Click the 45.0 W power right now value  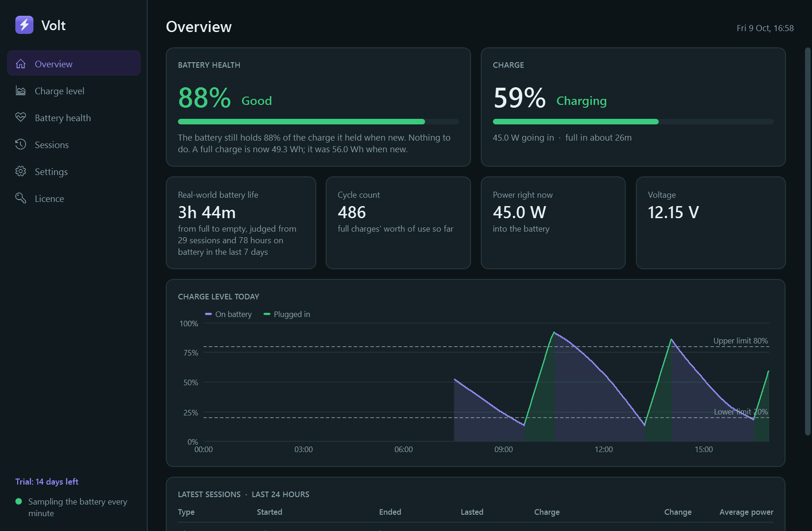(x=519, y=212)
